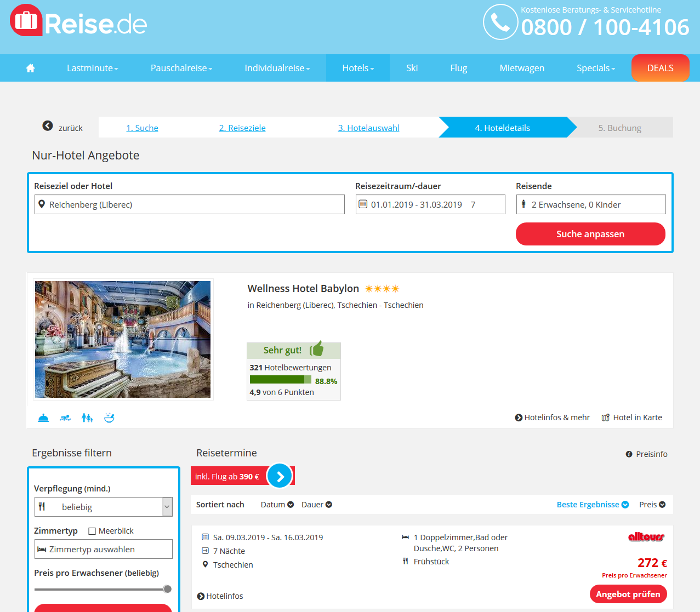Viewport: 700px width, 612px height.
Task: Click the Zimmertyp auswählen field
Action: [x=104, y=549]
